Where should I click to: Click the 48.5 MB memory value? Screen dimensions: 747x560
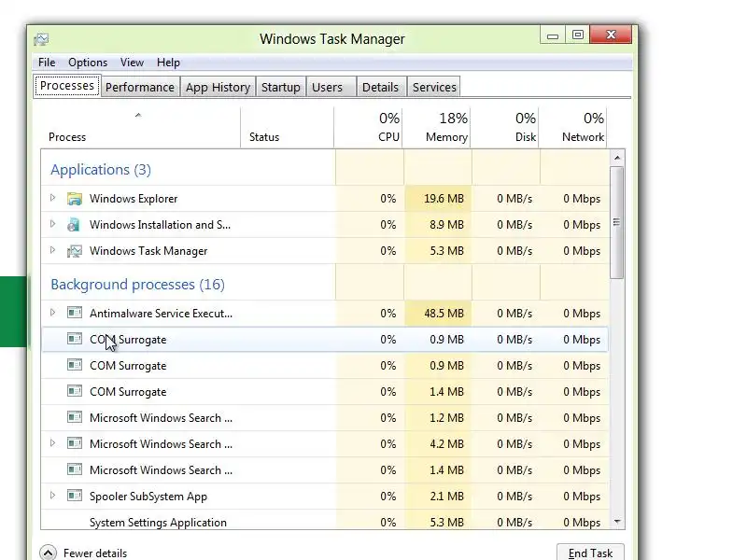[x=444, y=314]
